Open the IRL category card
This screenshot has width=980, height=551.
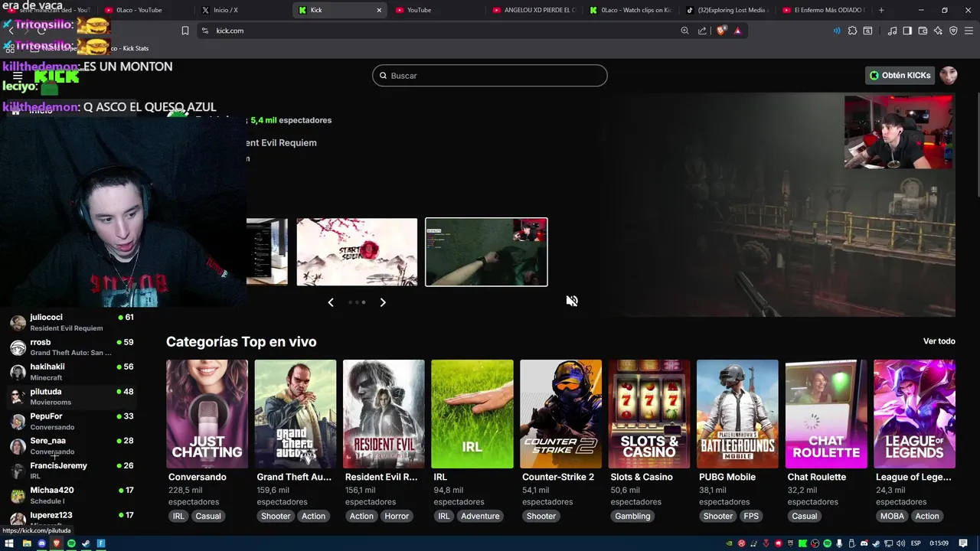tap(472, 414)
